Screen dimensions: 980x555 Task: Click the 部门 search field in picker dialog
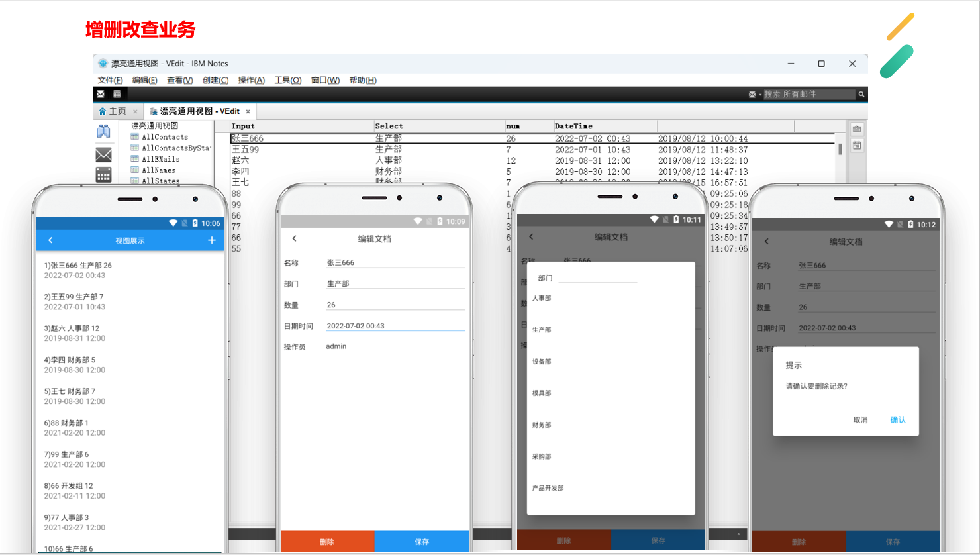[598, 277]
